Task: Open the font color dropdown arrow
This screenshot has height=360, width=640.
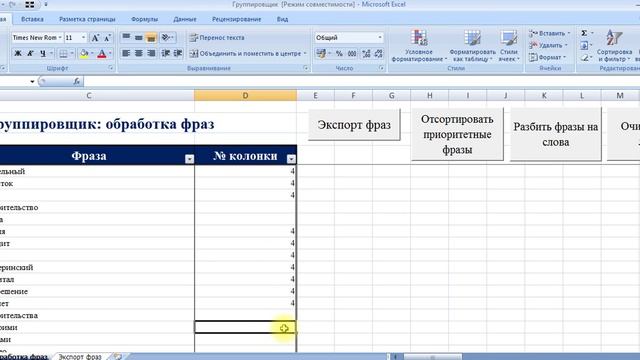Action: tap(110, 53)
